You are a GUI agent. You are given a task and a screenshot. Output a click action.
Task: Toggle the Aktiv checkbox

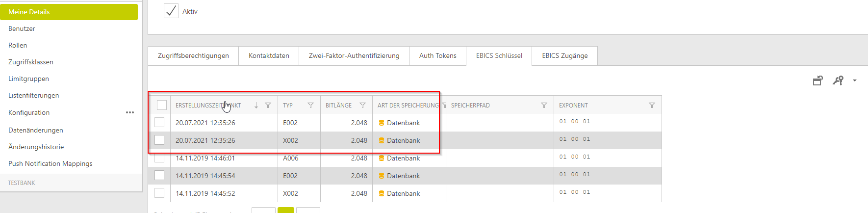click(171, 11)
